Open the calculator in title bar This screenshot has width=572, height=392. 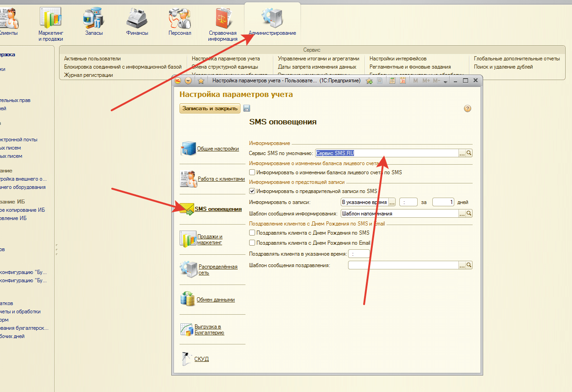point(392,81)
